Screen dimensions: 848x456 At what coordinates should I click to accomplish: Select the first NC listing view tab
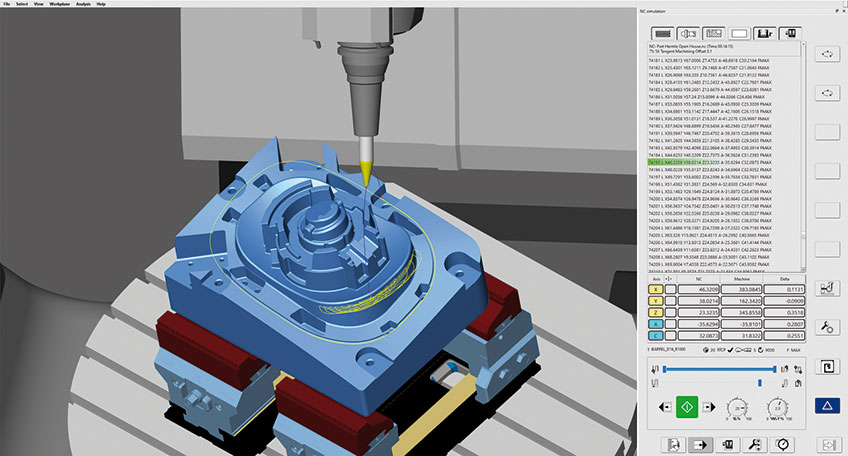pyautogui.click(x=663, y=33)
